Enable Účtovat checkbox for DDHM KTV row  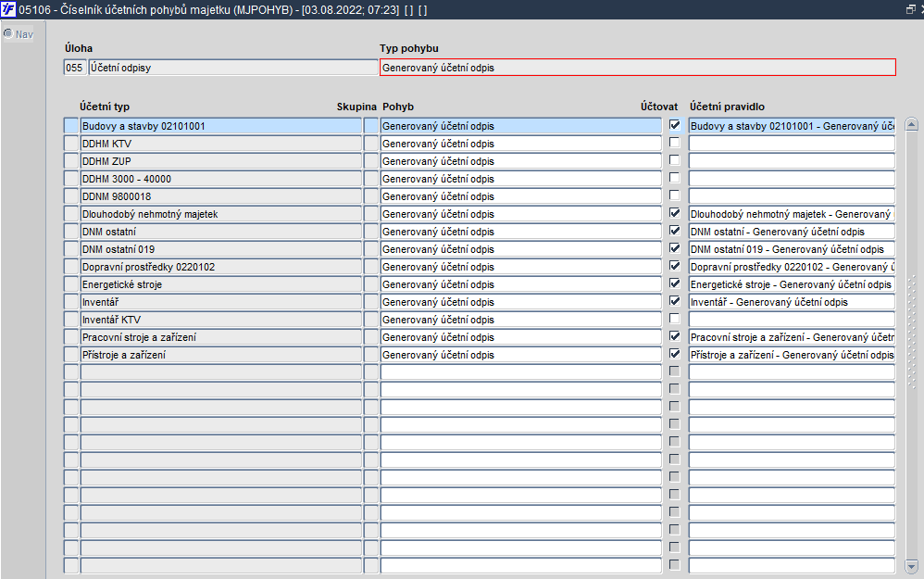pyautogui.click(x=675, y=143)
